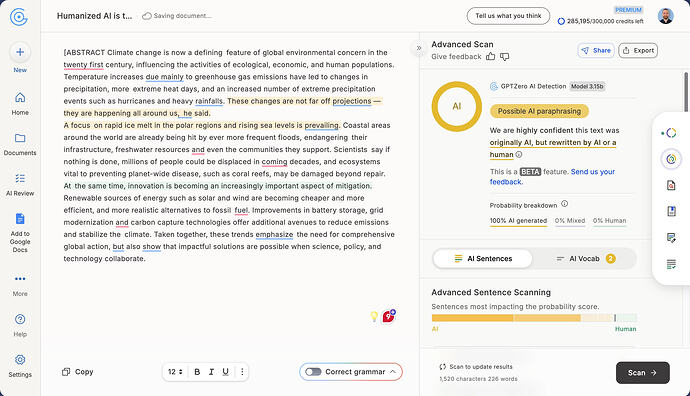Open Help from the sidebar
The image size is (690, 396).
(20, 325)
